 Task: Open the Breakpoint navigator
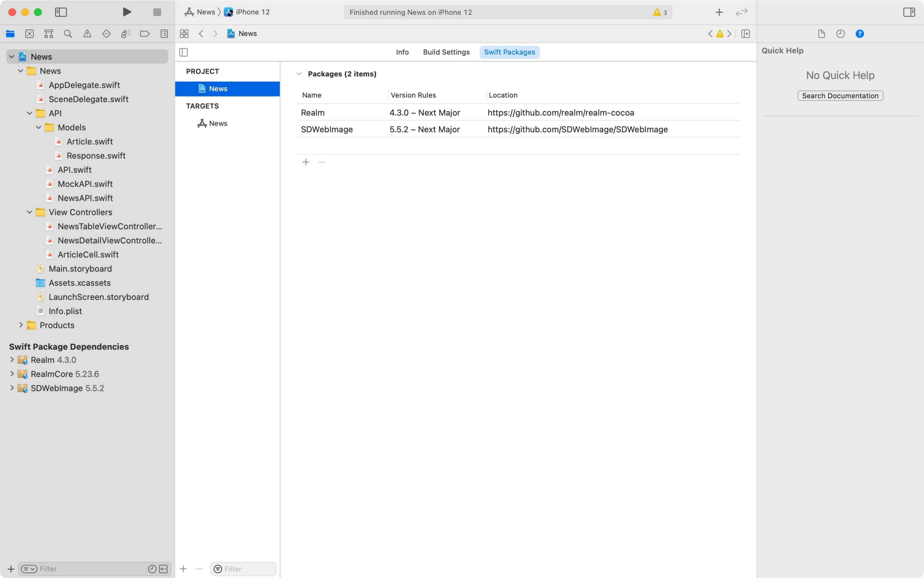145,34
